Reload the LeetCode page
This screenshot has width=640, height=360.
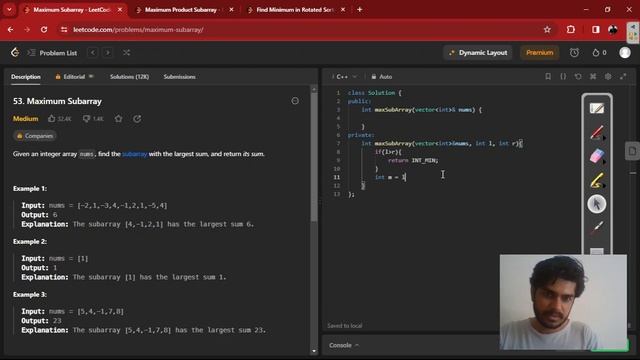click(44, 29)
